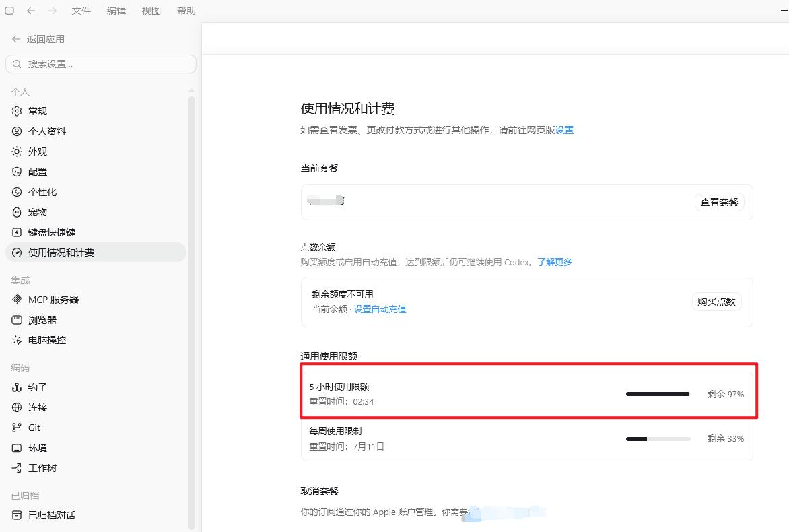Viewport: 789px width, 532px height.
Task: Click the 设置 web link in description
Action: 565,130
